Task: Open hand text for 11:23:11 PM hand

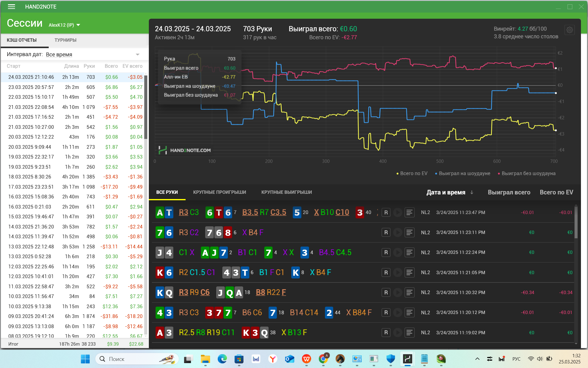Action: point(409,232)
